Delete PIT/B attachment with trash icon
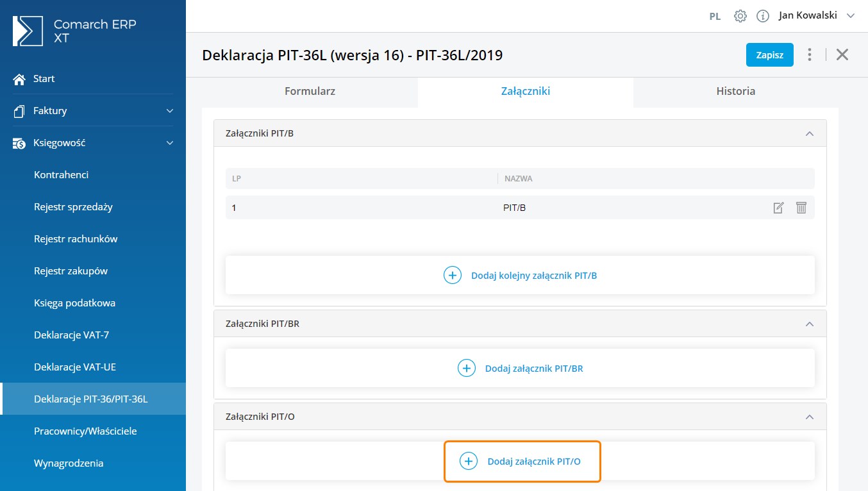The height and width of the screenshot is (491, 868). pos(801,208)
